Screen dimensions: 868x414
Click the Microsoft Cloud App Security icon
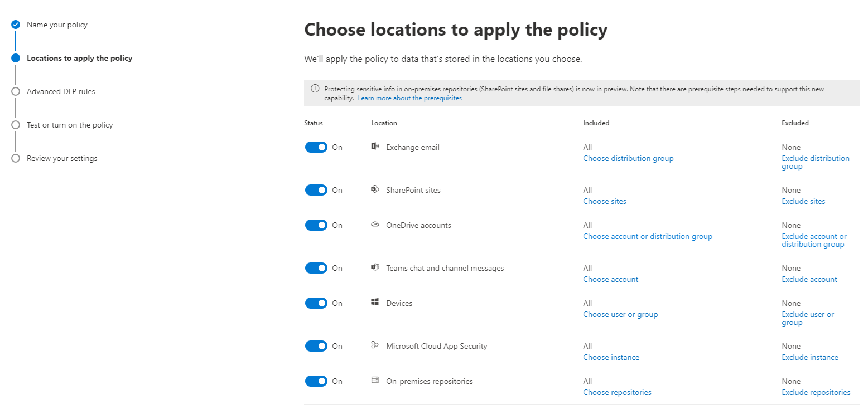[x=375, y=345]
